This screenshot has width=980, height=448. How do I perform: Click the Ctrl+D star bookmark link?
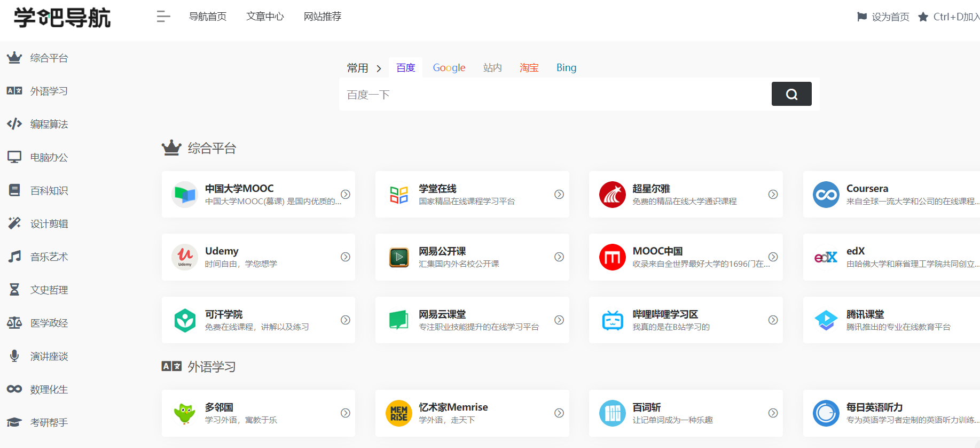(948, 17)
